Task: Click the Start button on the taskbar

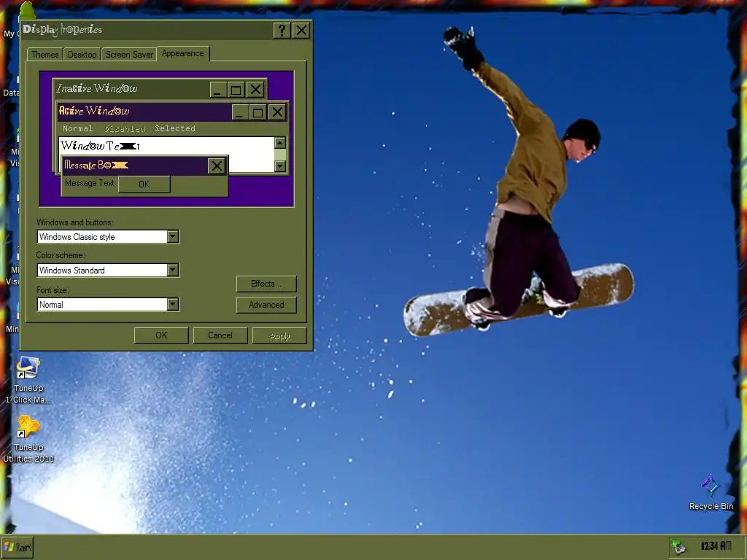Action: coord(18,547)
